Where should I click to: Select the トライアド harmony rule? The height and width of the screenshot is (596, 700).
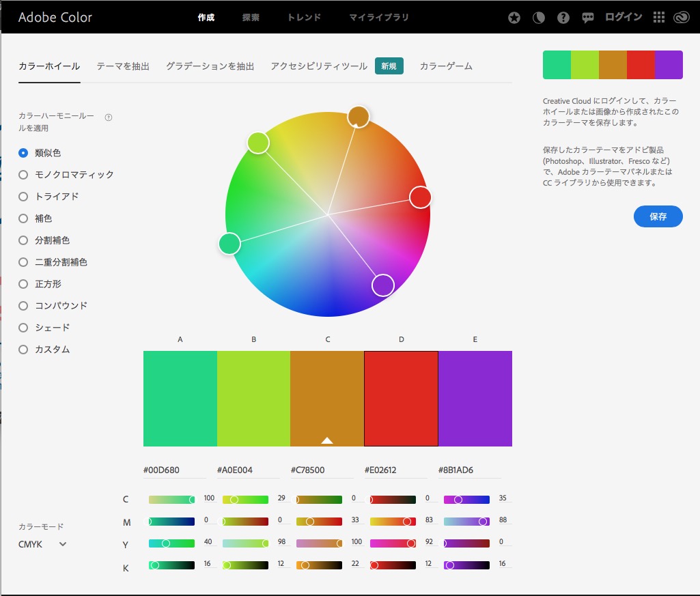pos(23,197)
